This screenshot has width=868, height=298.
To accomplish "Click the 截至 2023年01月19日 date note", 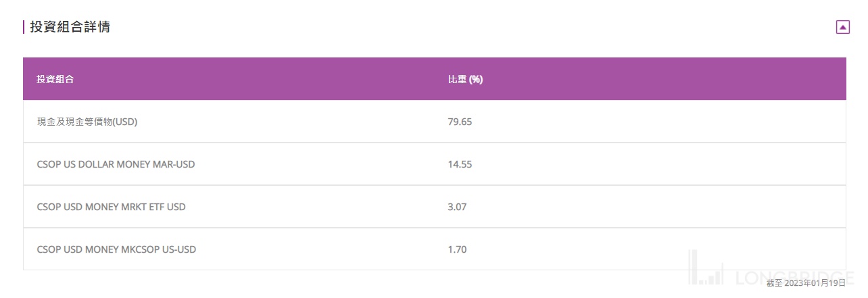I will coord(806,283).
